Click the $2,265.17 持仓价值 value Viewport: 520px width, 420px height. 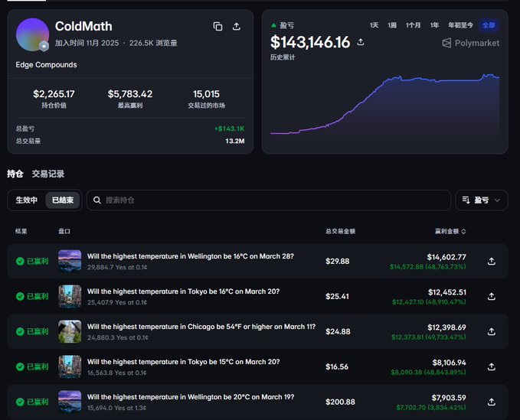tap(54, 94)
